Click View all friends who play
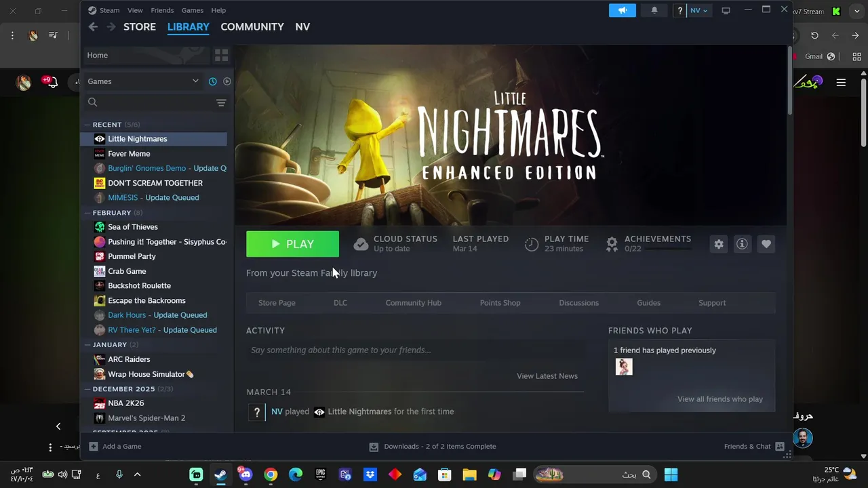This screenshot has width=868, height=488. click(x=720, y=399)
